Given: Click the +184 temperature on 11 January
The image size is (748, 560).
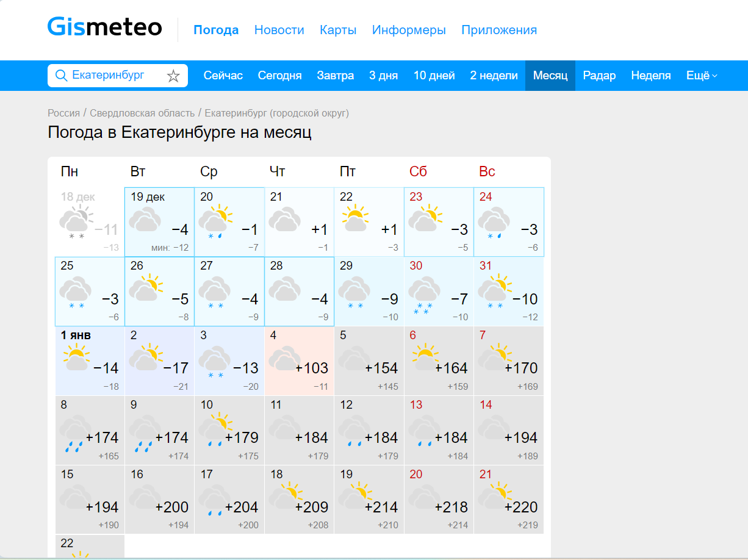Looking at the screenshot, I should 312,438.
